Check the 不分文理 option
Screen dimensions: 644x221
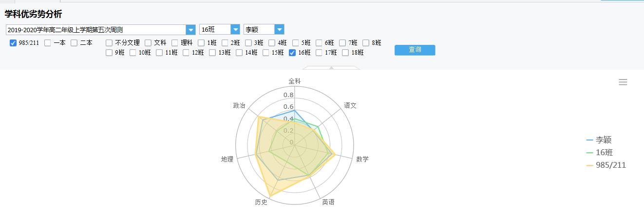coord(109,43)
